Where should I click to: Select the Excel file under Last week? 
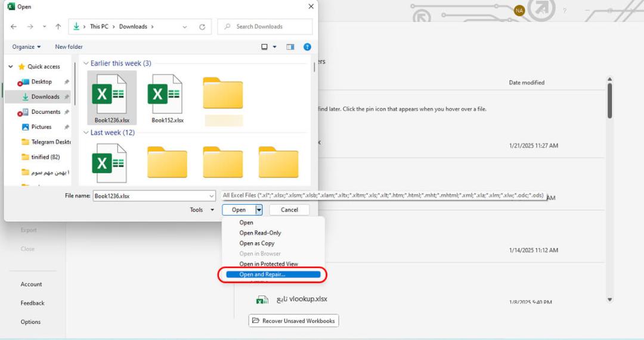click(109, 163)
